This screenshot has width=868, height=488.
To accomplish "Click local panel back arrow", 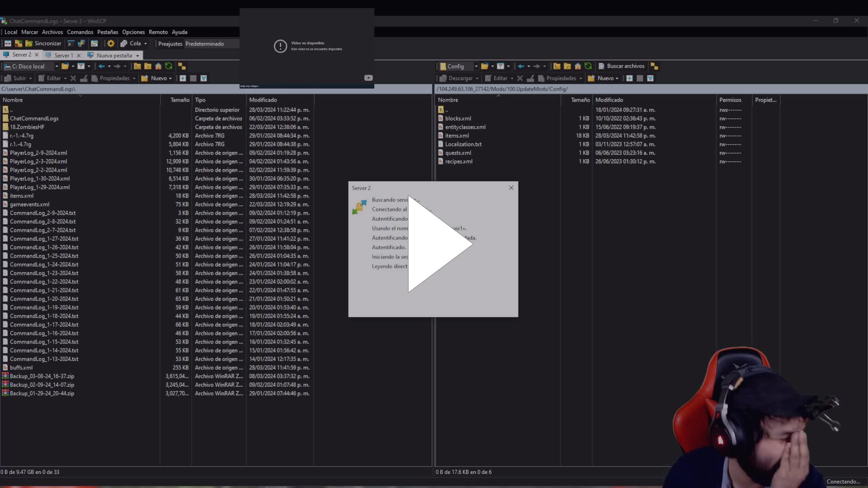I will pos(101,66).
